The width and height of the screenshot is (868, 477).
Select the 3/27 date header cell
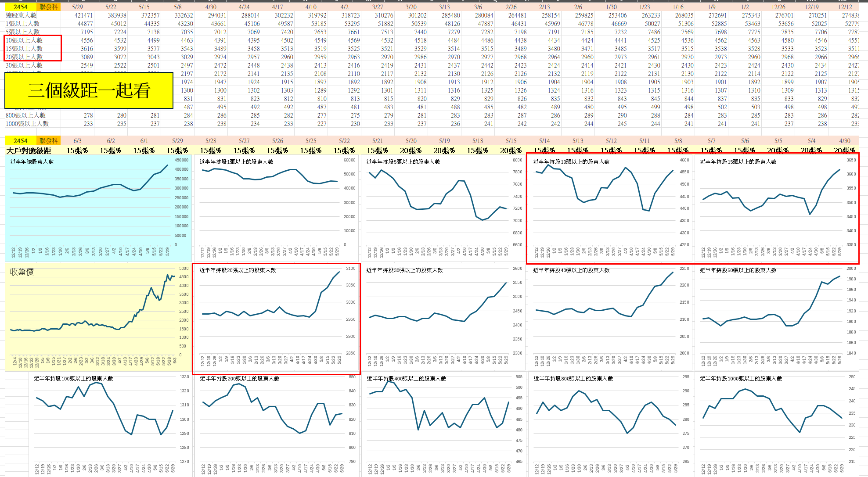click(x=378, y=7)
